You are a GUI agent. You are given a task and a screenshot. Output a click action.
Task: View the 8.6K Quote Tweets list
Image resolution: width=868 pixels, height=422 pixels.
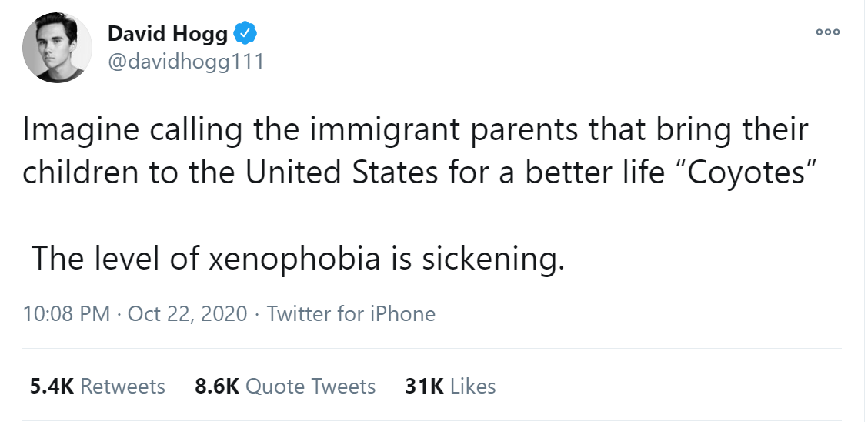(285, 386)
